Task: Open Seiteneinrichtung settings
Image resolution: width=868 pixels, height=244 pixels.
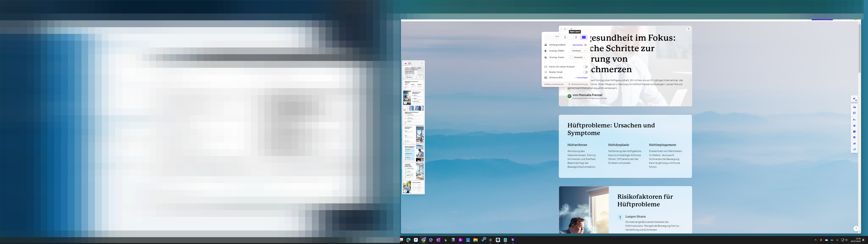Action: point(578,84)
